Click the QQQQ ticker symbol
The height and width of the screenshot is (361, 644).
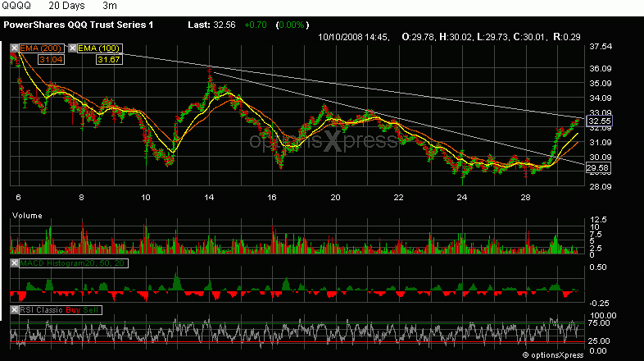16,6
